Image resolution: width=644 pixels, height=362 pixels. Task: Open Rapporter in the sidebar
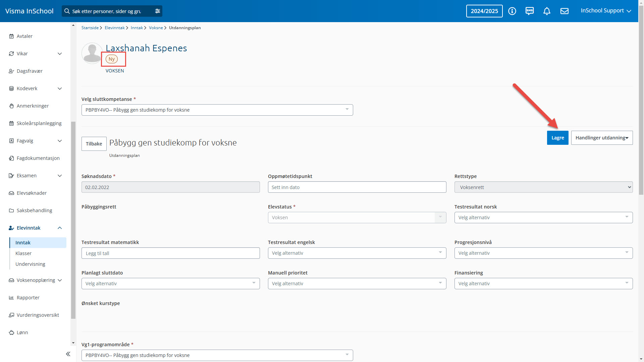28,298
